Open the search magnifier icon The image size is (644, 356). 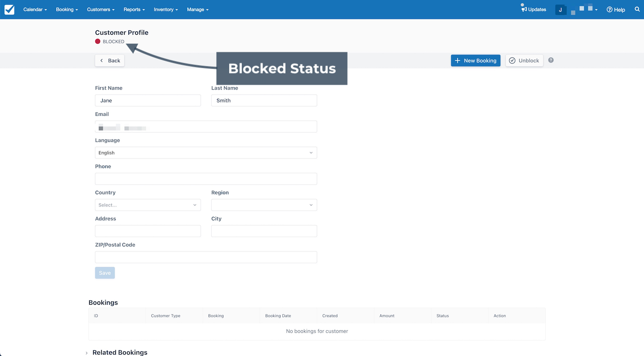[637, 9]
